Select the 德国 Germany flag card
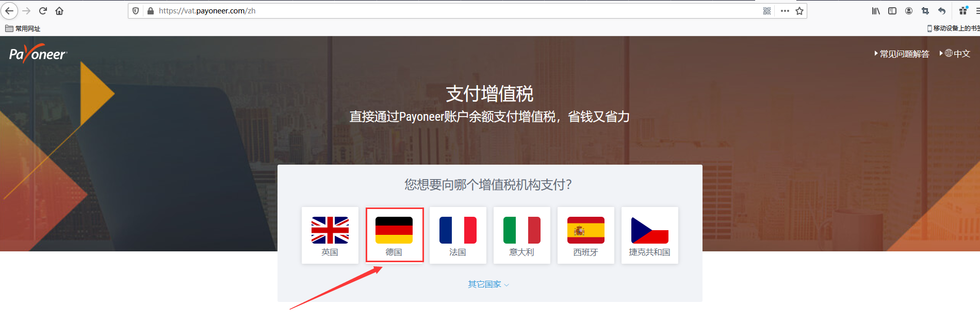980x320 pixels. click(x=395, y=235)
